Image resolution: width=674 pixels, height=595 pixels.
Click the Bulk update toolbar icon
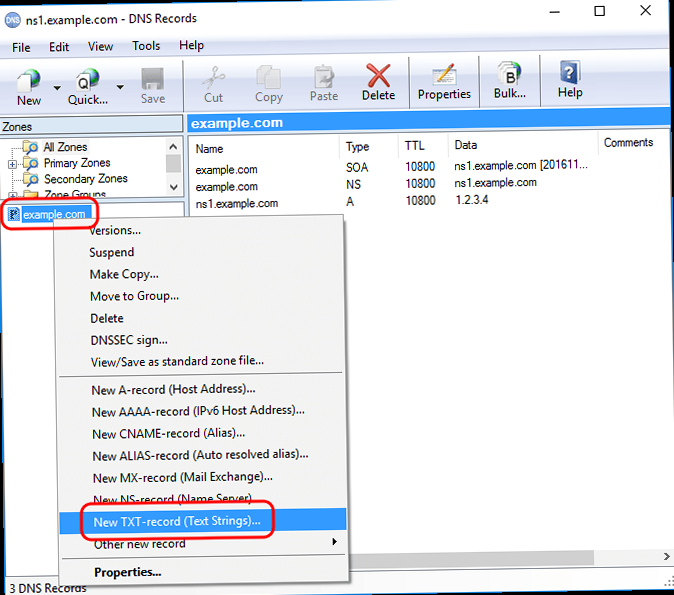coord(509,82)
